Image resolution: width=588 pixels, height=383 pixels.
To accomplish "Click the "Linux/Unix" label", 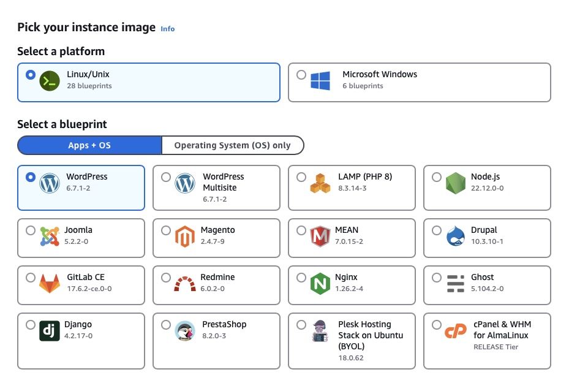I will (x=88, y=74).
